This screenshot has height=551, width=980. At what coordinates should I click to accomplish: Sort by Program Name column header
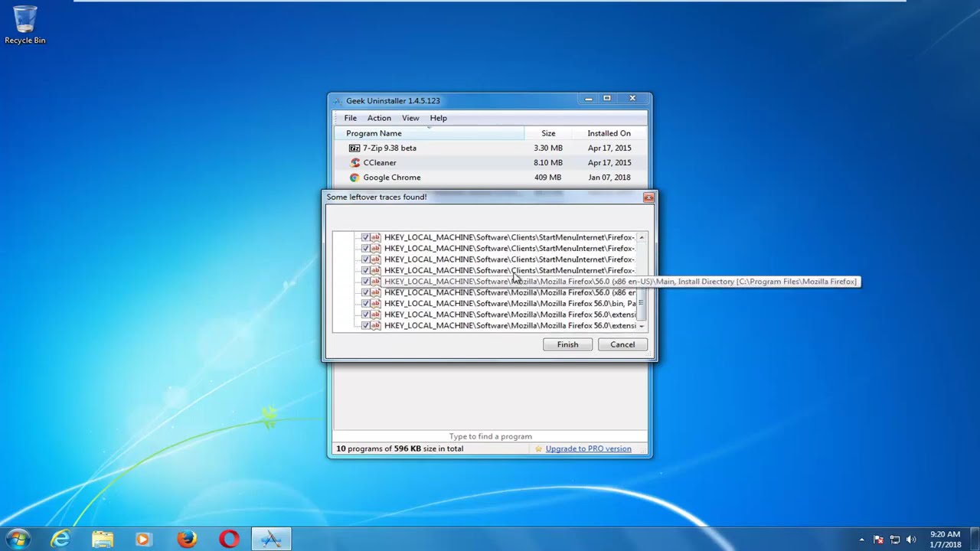[429, 133]
